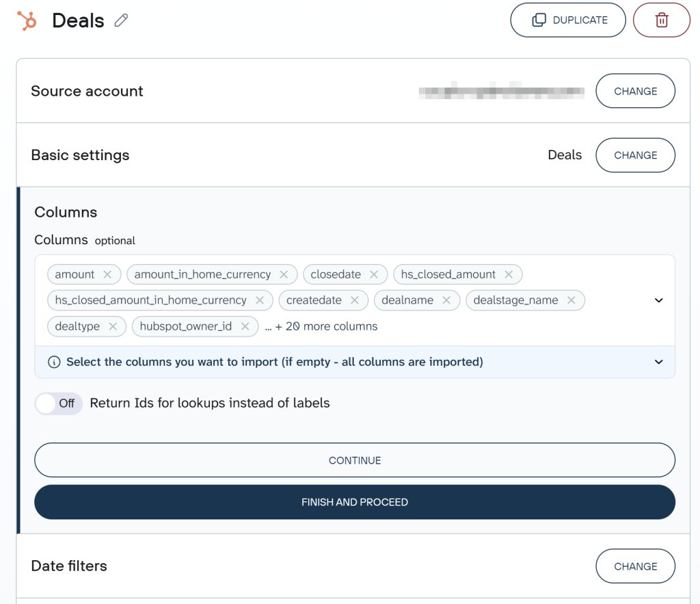
Task: Expand the columns selection list chevron
Action: [x=658, y=300]
